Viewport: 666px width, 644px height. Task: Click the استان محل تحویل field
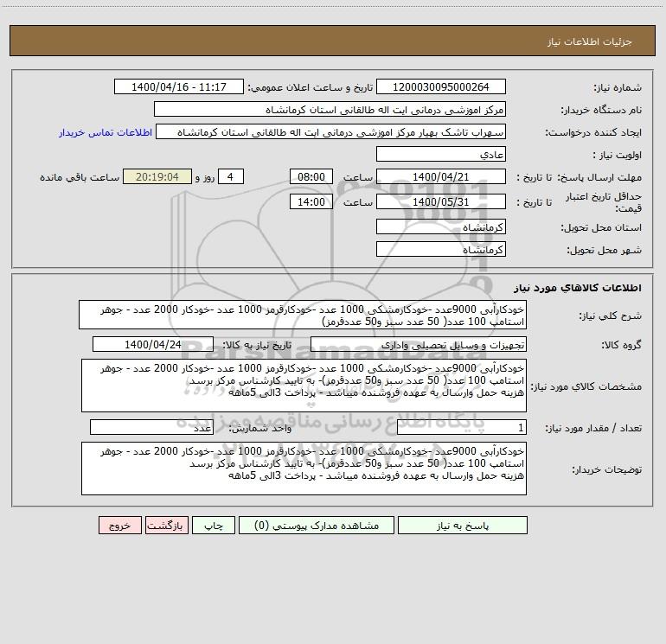click(441, 226)
